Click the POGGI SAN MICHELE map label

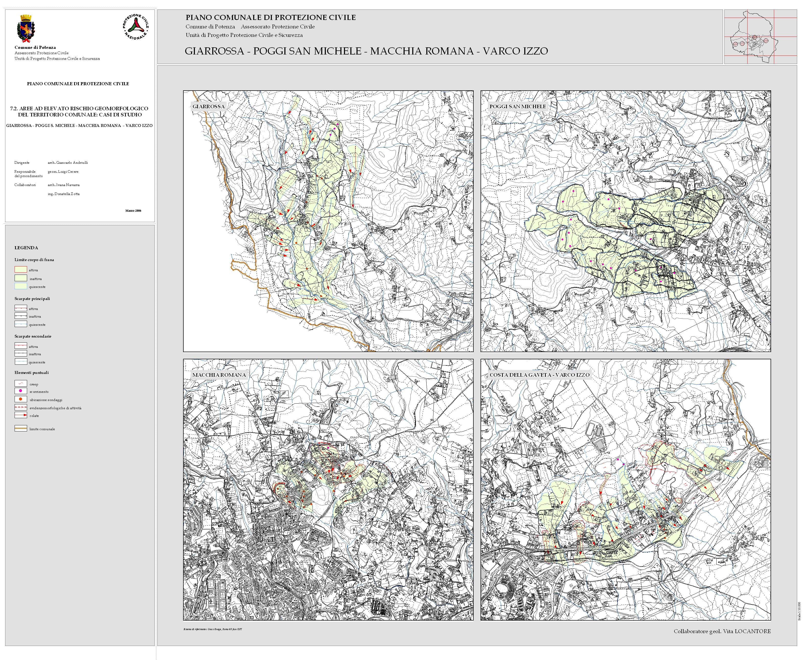(x=518, y=106)
